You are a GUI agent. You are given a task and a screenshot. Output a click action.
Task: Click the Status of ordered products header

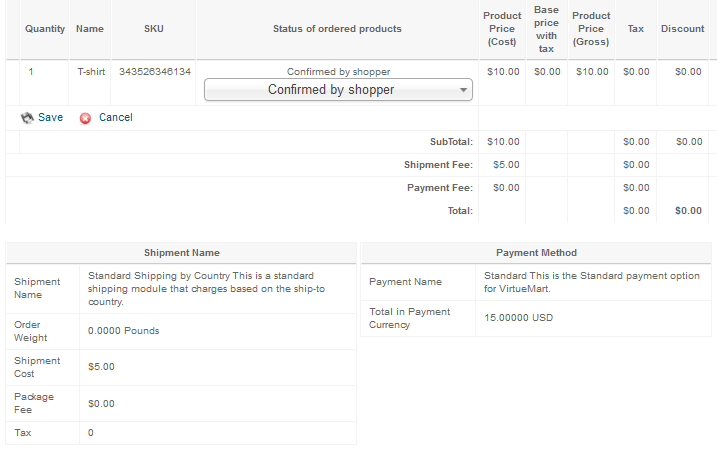[337, 29]
